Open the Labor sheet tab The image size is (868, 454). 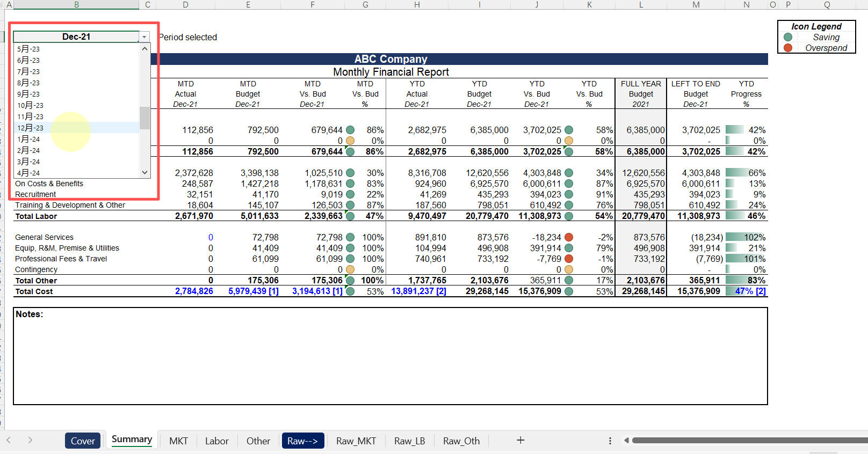click(x=216, y=441)
